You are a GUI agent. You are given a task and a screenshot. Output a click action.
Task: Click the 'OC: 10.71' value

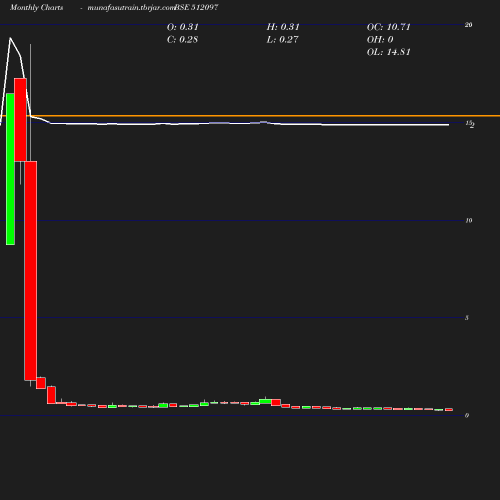[x=389, y=27]
